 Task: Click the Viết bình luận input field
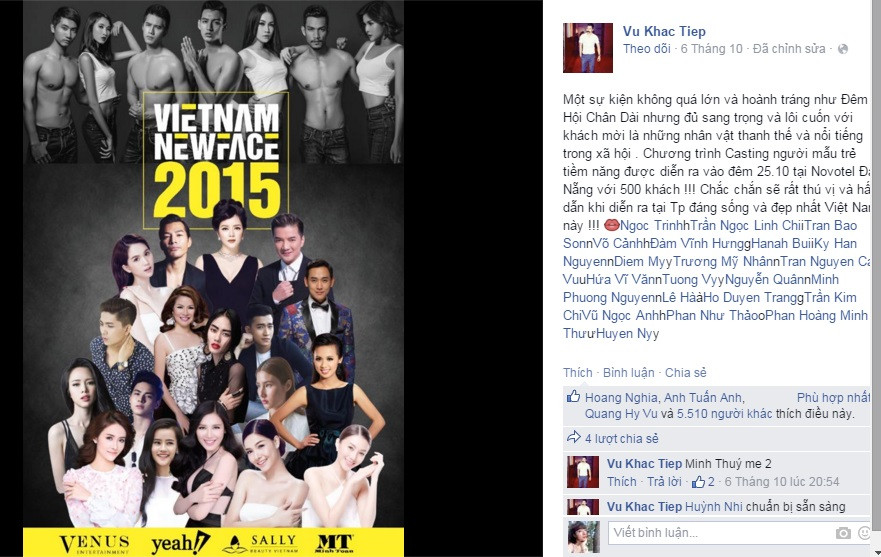(721, 533)
